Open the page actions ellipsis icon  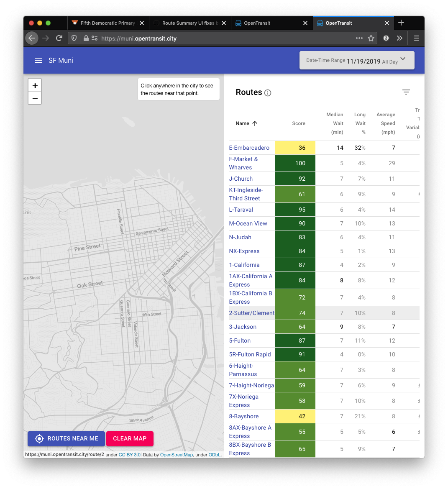[x=359, y=38]
